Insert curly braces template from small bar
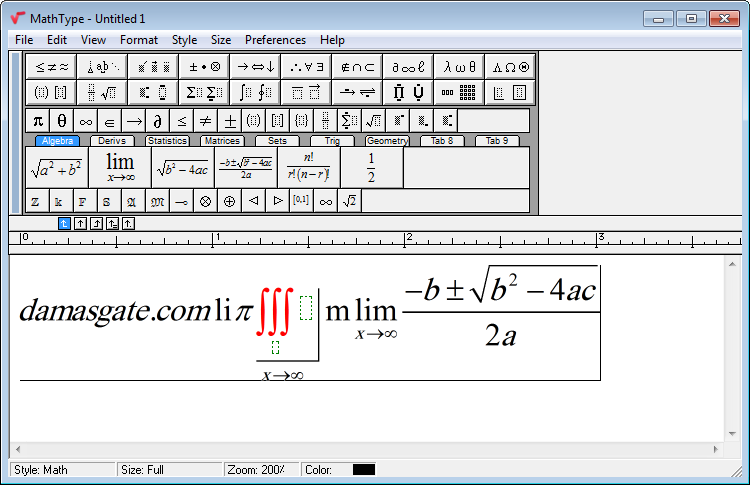 click(302, 121)
